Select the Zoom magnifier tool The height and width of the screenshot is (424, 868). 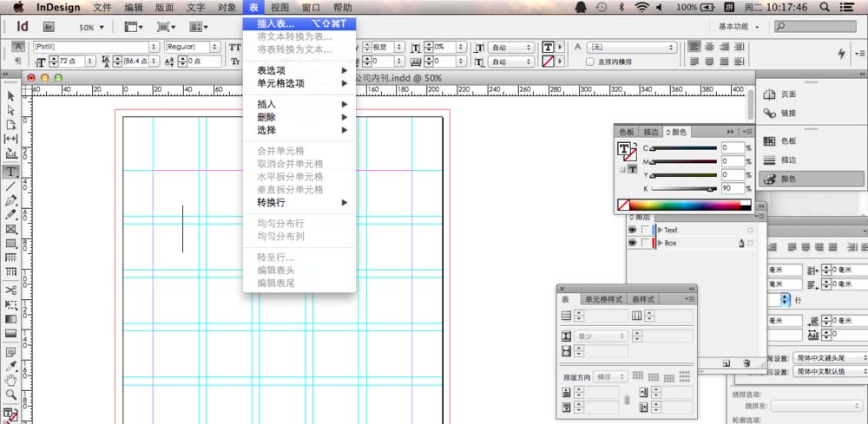tap(11, 395)
